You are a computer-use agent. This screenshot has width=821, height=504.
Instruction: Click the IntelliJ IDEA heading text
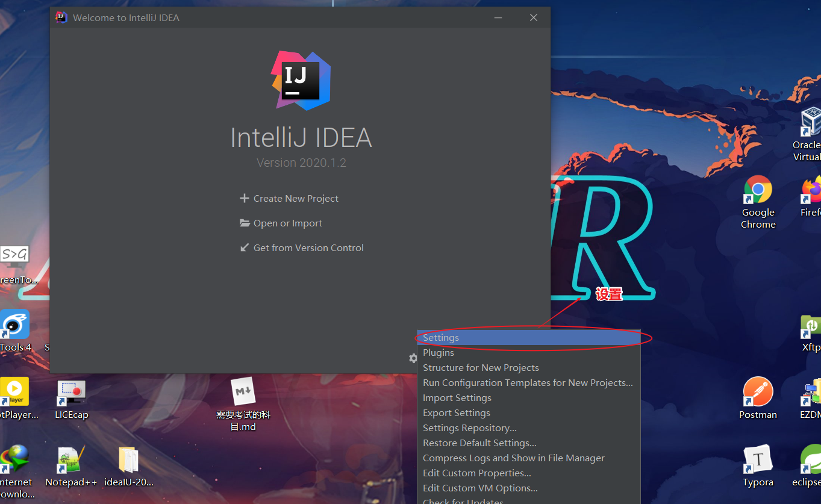301,138
